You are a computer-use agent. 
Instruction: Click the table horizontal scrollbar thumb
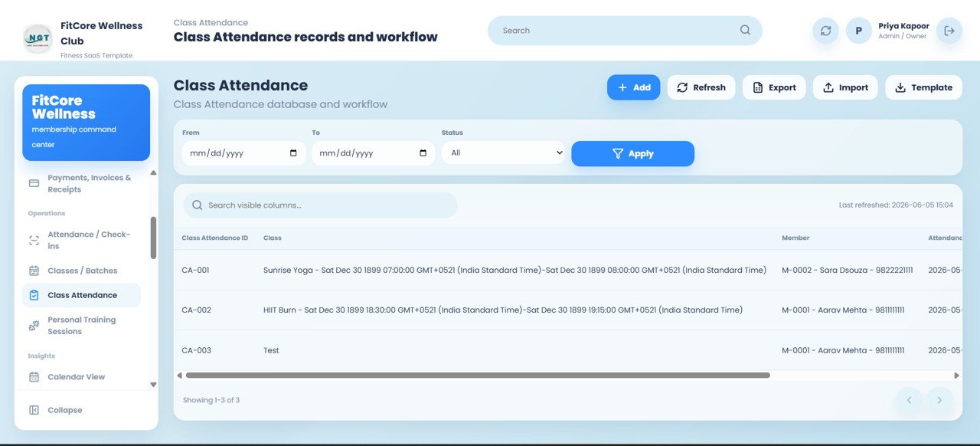[x=478, y=375]
